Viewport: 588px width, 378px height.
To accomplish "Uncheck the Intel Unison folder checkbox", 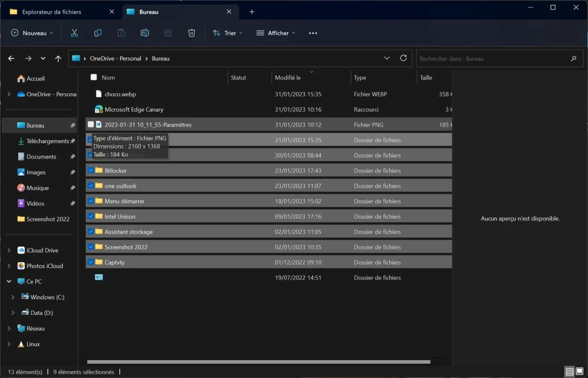I will coord(91,216).
